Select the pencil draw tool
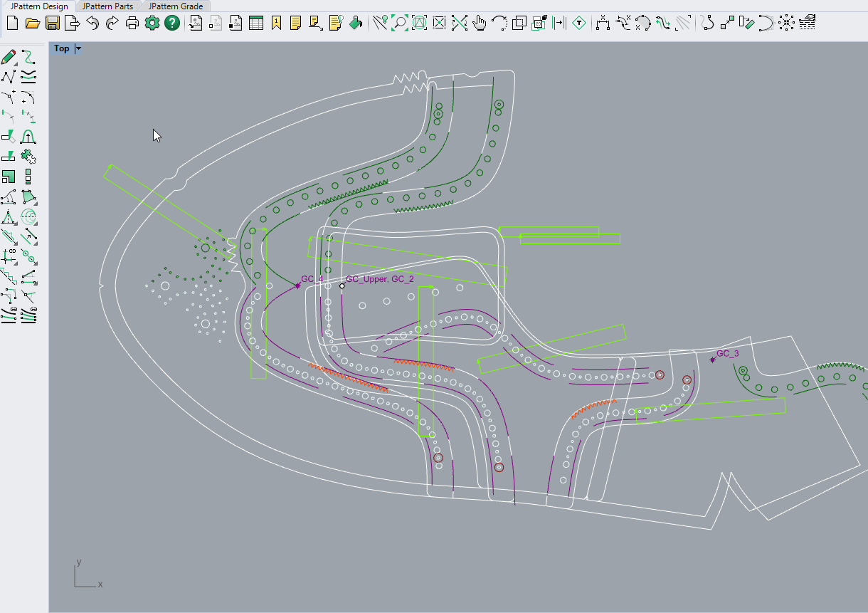The width and height of the screenshot is (868, 613). click(9, 57)
